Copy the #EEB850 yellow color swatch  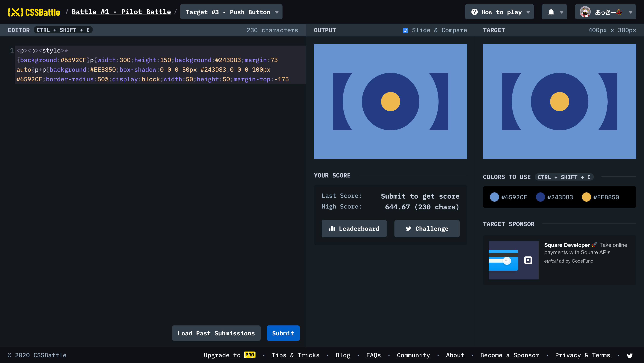(586, 197)
